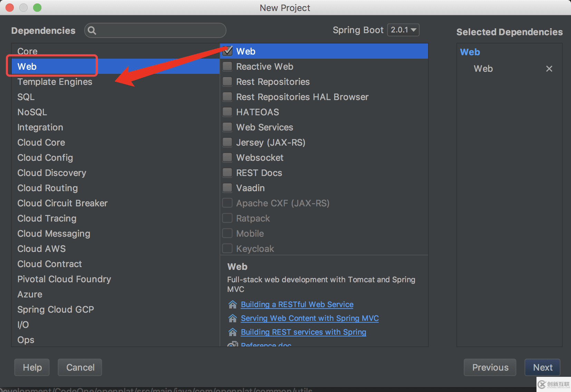Click the Help button

coord(32,367)
